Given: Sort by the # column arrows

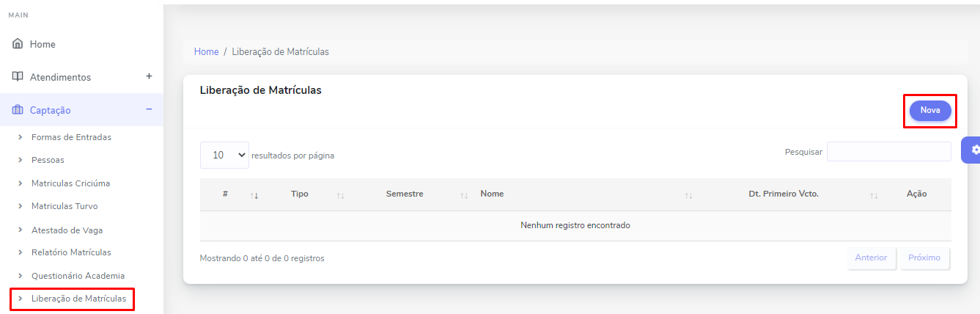Looking at the screenshot, I should (x=254, y=195).
